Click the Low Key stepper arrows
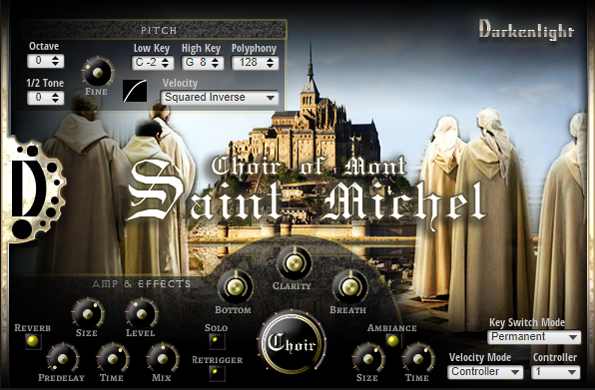The height and width of the screenshot is (390, 595). [165, 63]
